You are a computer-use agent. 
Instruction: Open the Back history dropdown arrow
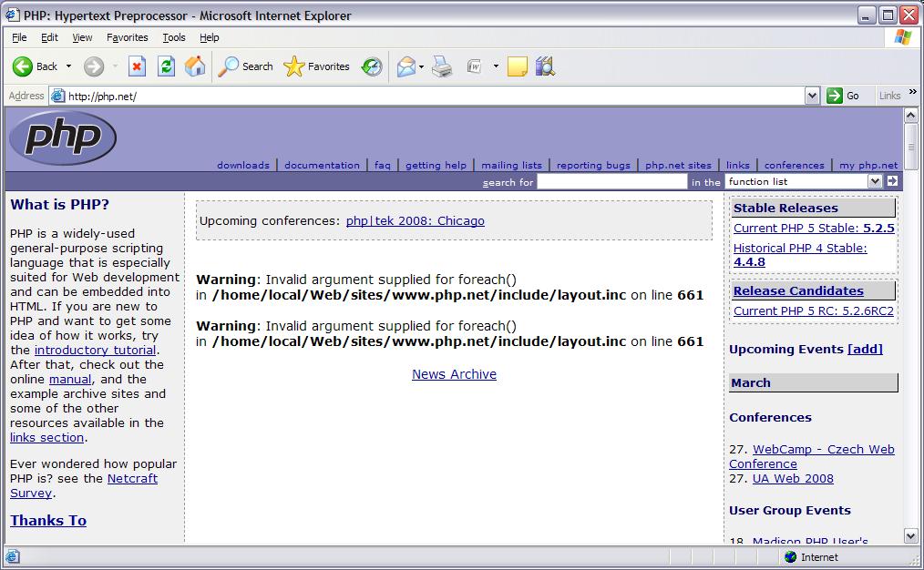(68, 66)
